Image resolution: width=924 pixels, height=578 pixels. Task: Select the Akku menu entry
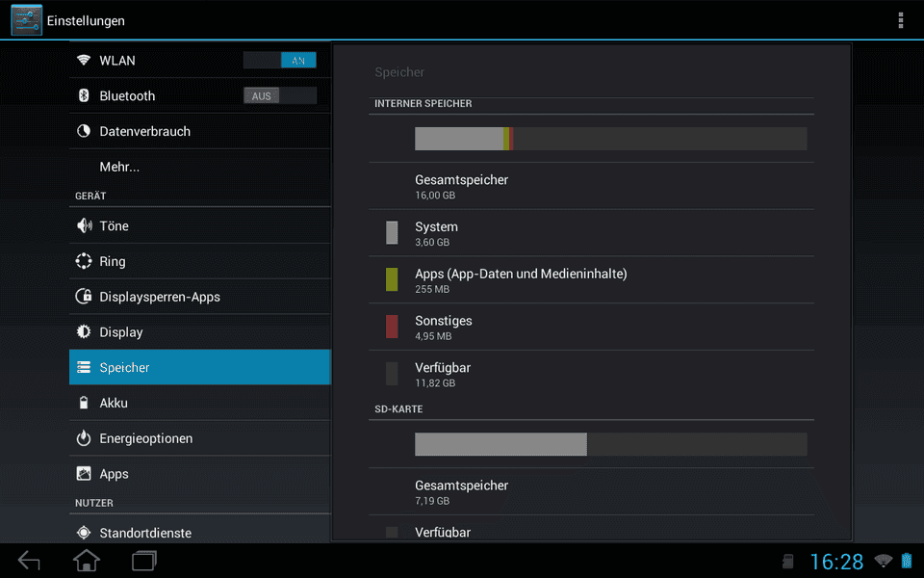coord(200,403)
